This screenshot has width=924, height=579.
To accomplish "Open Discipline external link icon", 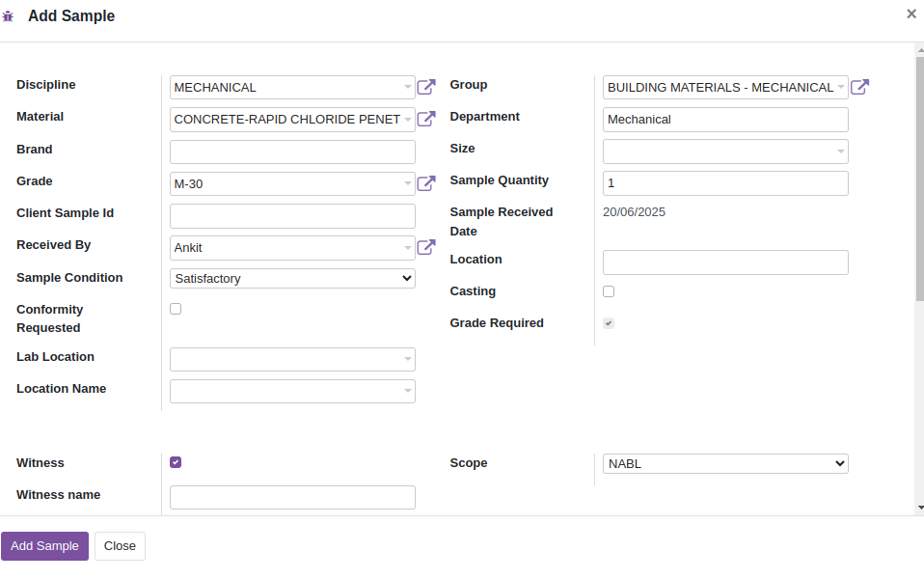I will coord(426,87).
